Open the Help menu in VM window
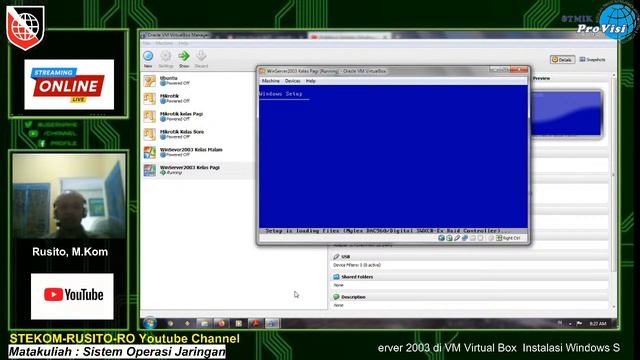The width and height of the screenshot is (640, 360). tap(311, 81)
